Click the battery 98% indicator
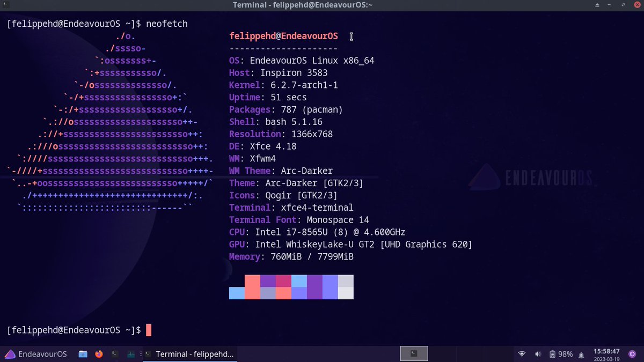Screen dimensions: 644x362 coord(561,354)
